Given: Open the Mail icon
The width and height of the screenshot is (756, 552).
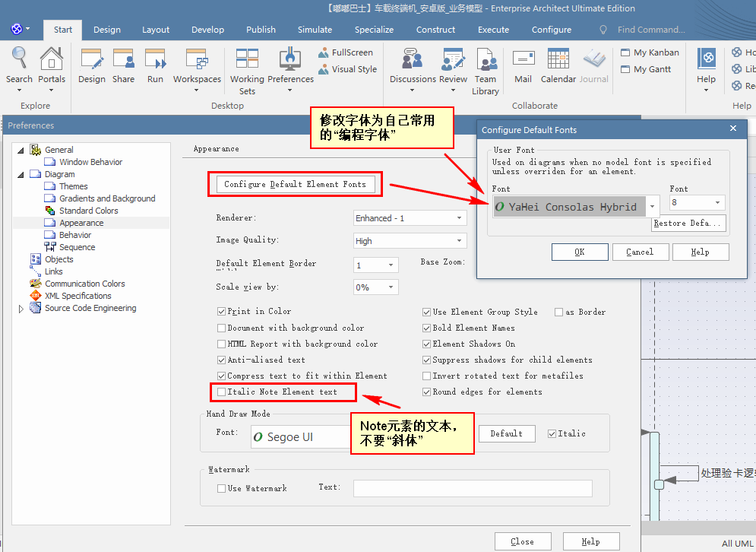Looking at the screenshot, I should pos(524,65).
